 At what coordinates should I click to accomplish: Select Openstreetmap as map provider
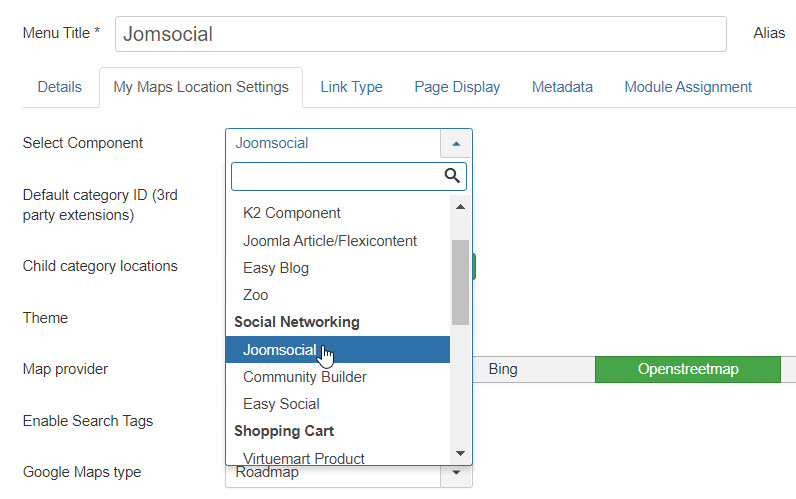(687, 369)
